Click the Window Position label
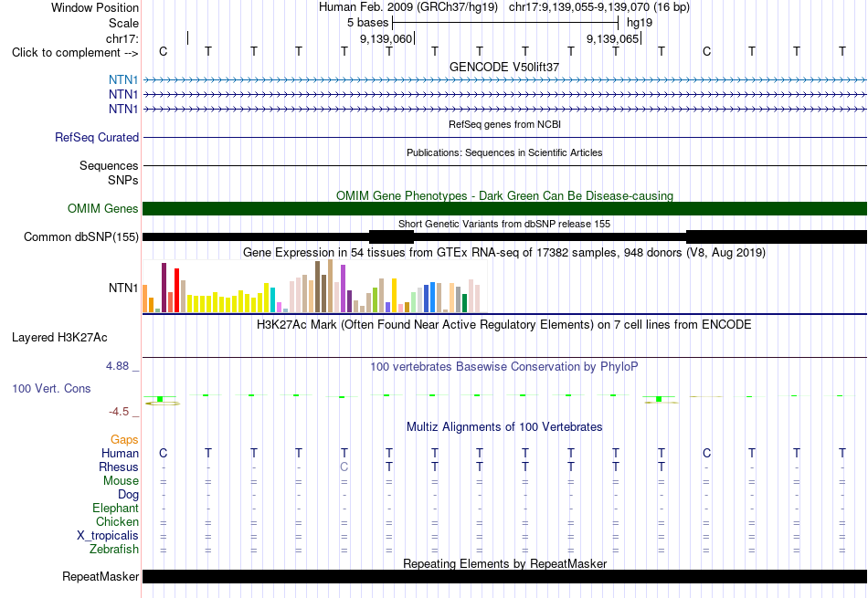 (95, 7)
